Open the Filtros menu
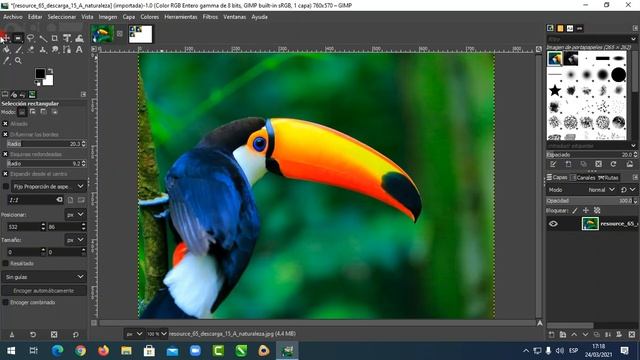The height and width of the screenshot is (360, 640). [x=210, y=17]
